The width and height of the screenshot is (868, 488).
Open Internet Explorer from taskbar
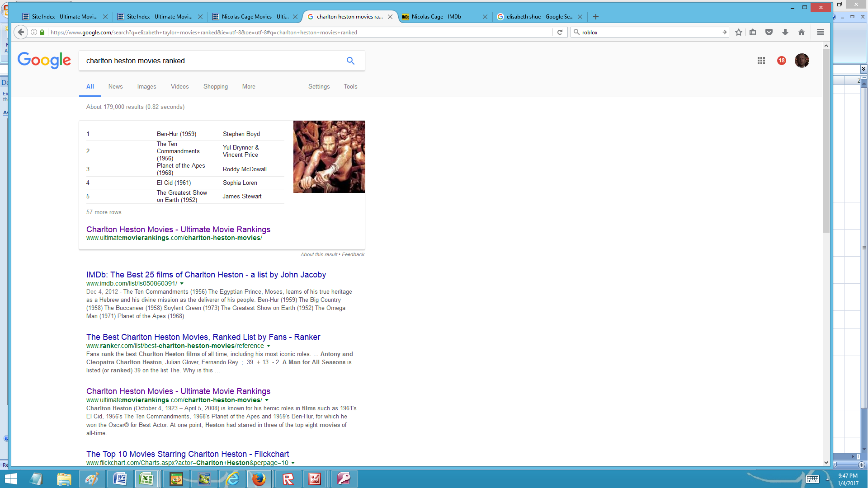point(232,479)
